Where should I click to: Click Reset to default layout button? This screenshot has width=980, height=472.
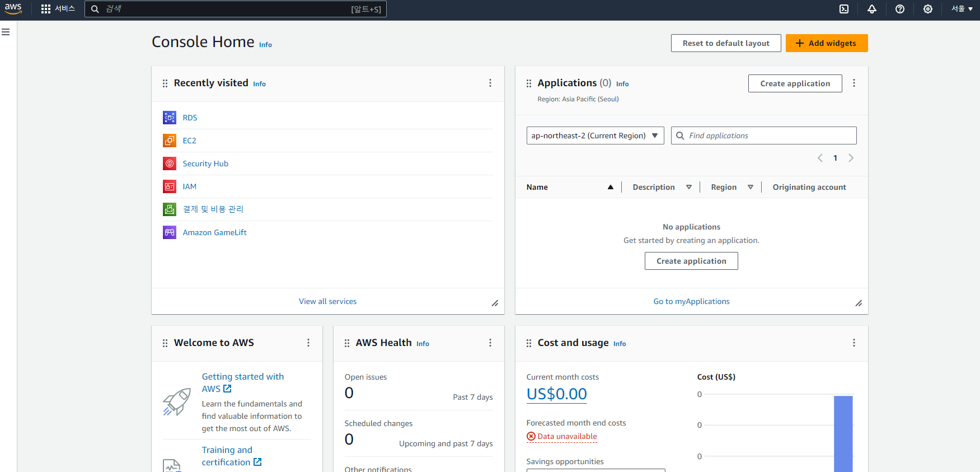(x=726, y=43)
